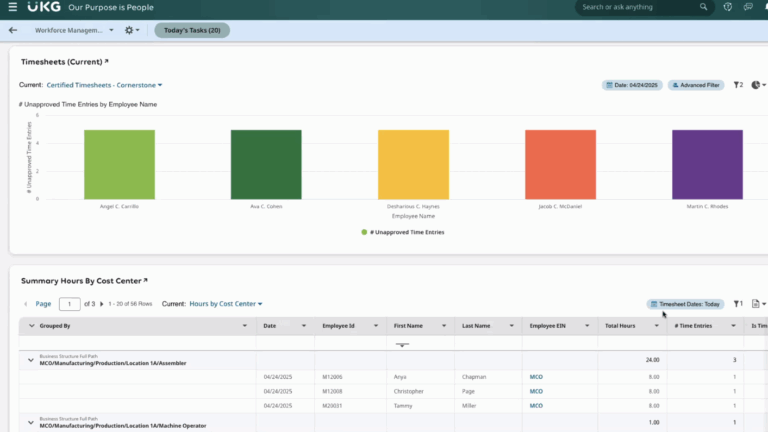Collapse the Location 1A/Assembler group

coord(30,360)
